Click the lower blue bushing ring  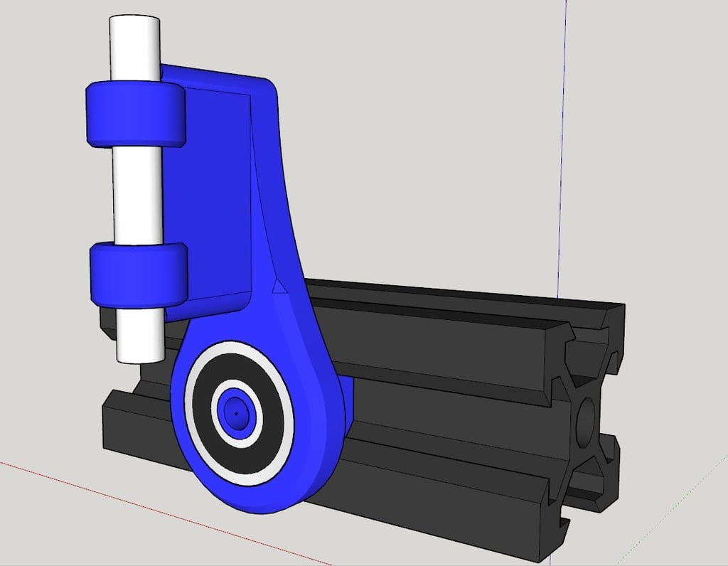coord(135,274)
